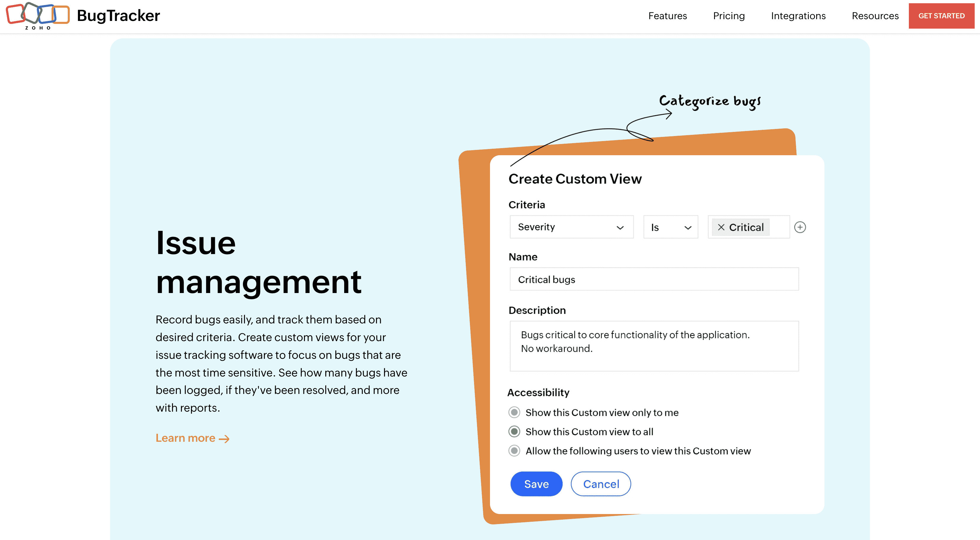Viewport: 980px width, 540px height.
Task: Select 'Allow the following users' radio option
Action: [514, 451]
